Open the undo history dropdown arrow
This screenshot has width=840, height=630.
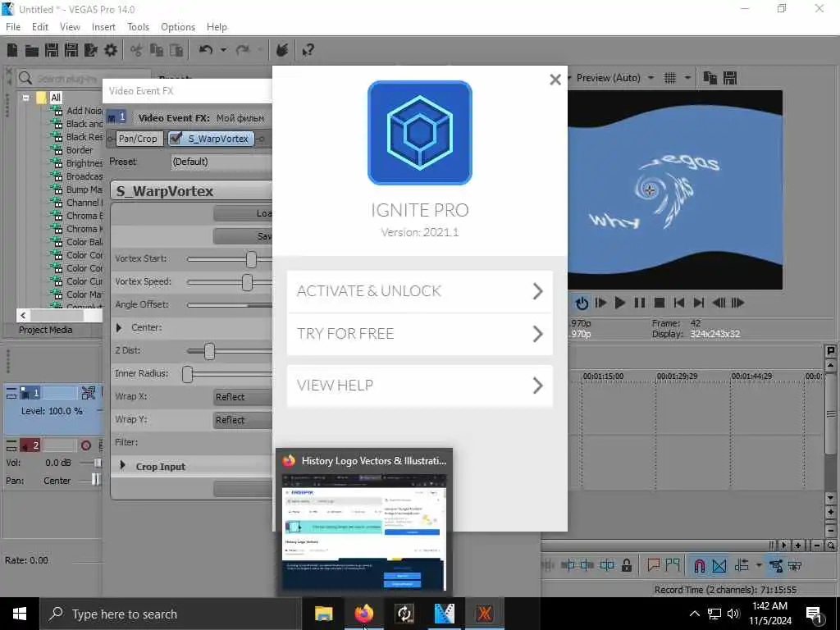pyautogui.click(x=223, y=50)
